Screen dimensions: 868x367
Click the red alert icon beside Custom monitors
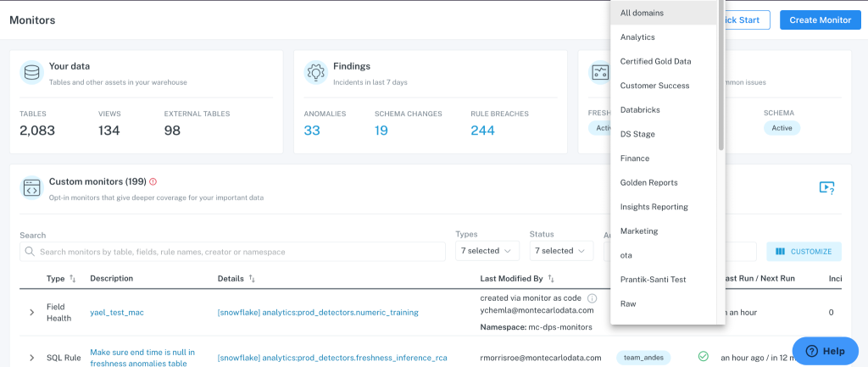[153, 181]
